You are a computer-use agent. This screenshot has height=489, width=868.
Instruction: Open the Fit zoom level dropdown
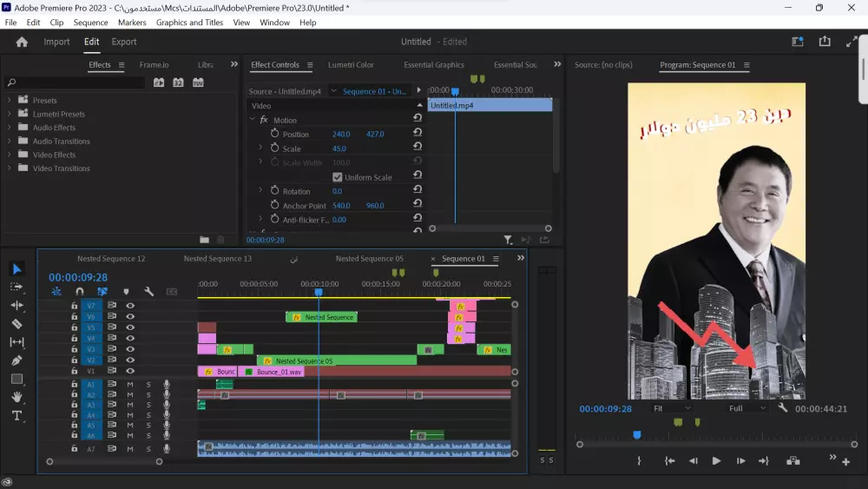click(672, 408)
